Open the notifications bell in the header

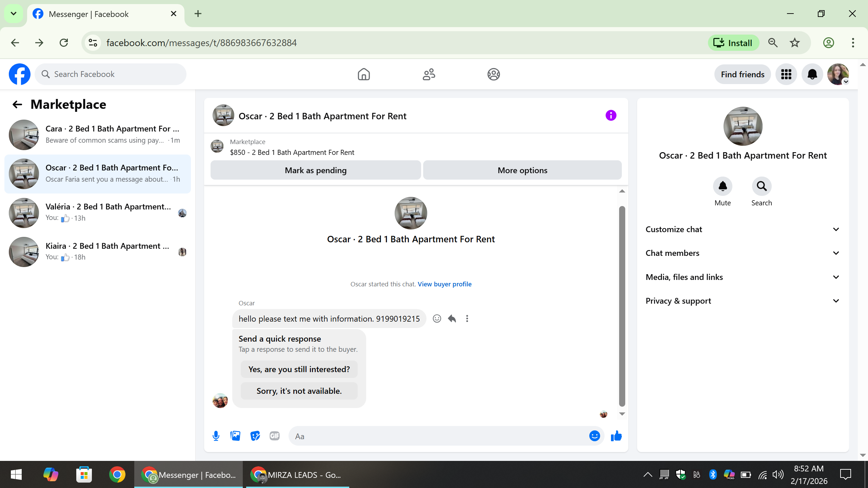coord(812,74)
